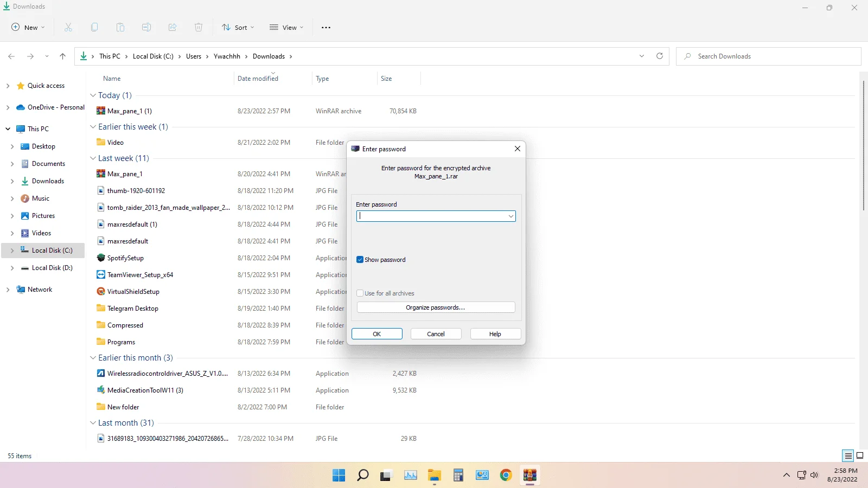The width and height of the screenshot is (868, 488).
Task: Click the Delete trash icon in the toolbar
Action: tap(199, 27)
